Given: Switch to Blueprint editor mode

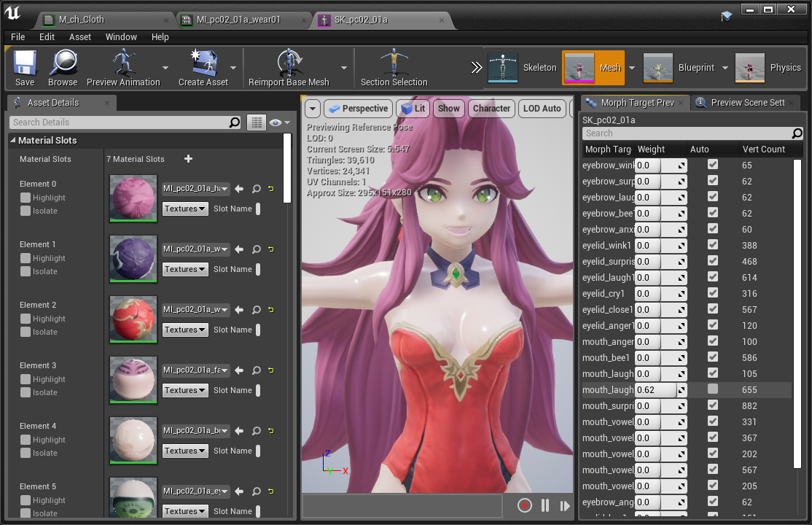Looking at the screenshot, I should [679, 68].
